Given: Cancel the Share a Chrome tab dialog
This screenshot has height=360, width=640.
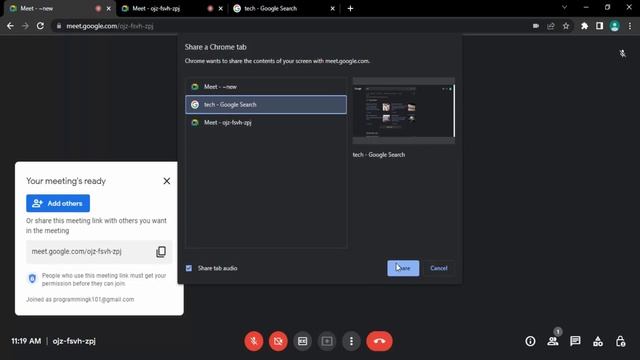Looking at the screenshot, I should click(439, 268).
